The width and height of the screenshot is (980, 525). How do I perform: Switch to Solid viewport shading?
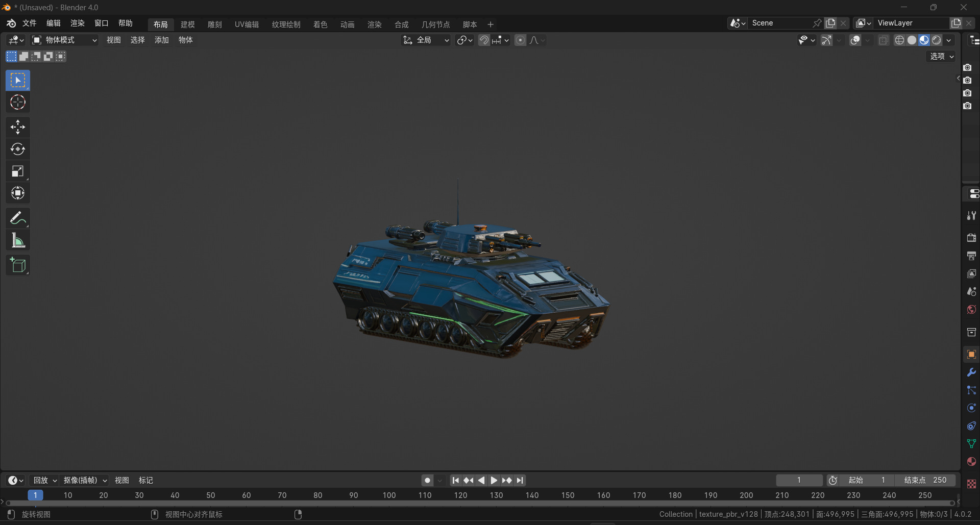[x=912, y=40]
